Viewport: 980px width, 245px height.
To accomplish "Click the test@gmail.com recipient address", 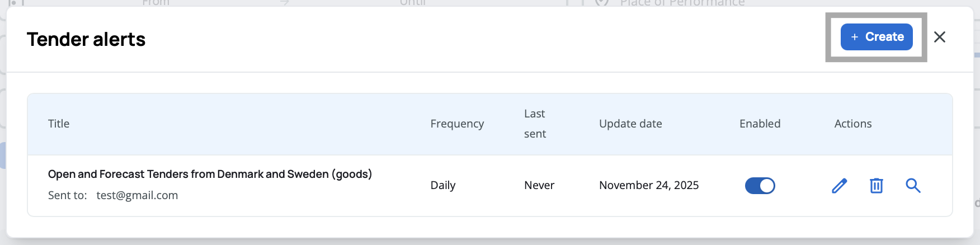I will point(137,195).
